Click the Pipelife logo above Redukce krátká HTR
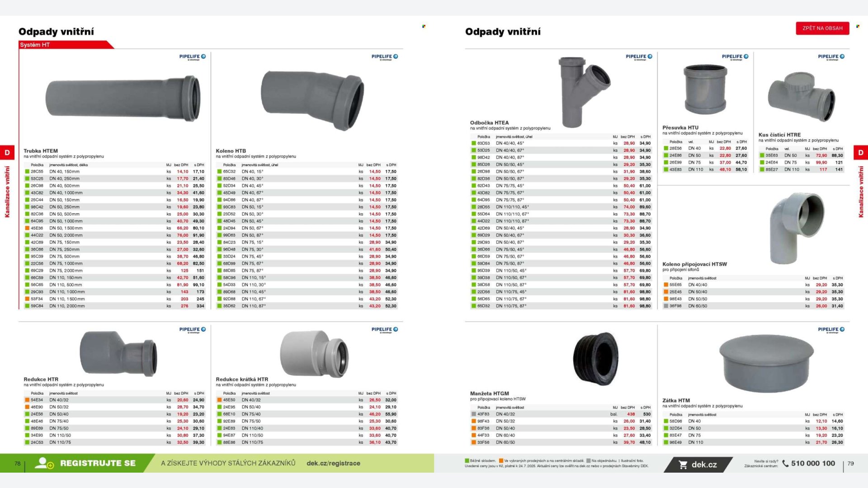868x488 pixels. 384,330
